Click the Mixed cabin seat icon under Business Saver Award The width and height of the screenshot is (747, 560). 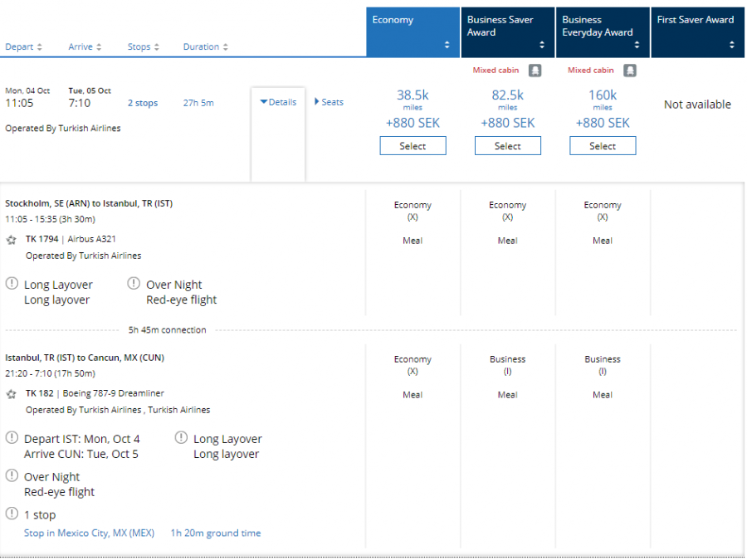click(535, 71)
